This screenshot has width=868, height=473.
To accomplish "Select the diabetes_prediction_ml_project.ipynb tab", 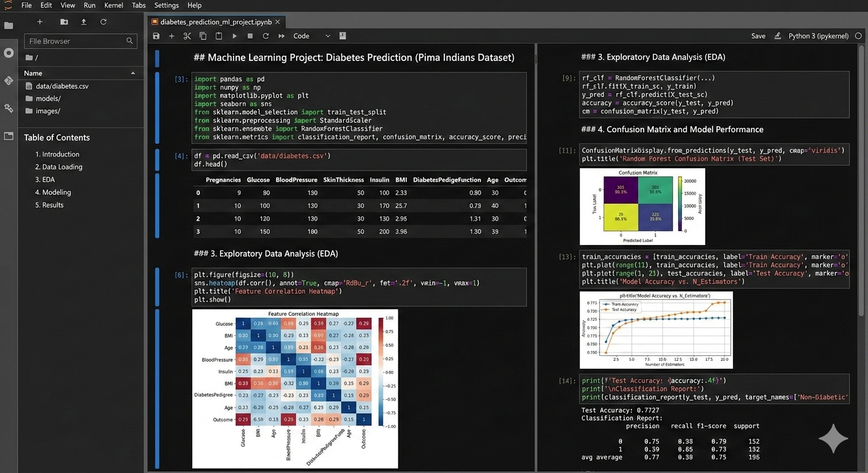I will [x=211, y=22].
